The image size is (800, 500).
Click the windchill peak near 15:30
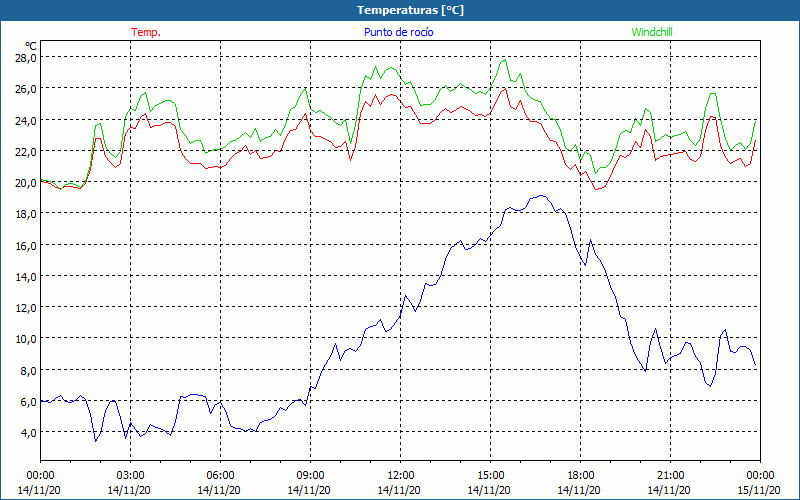pos(505,60)
